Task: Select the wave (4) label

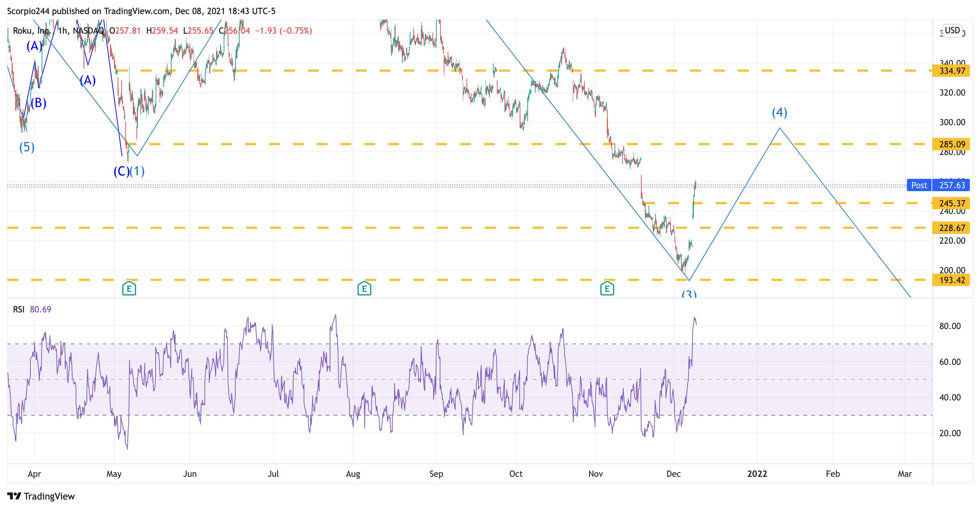Action: [x=779, y=112]
